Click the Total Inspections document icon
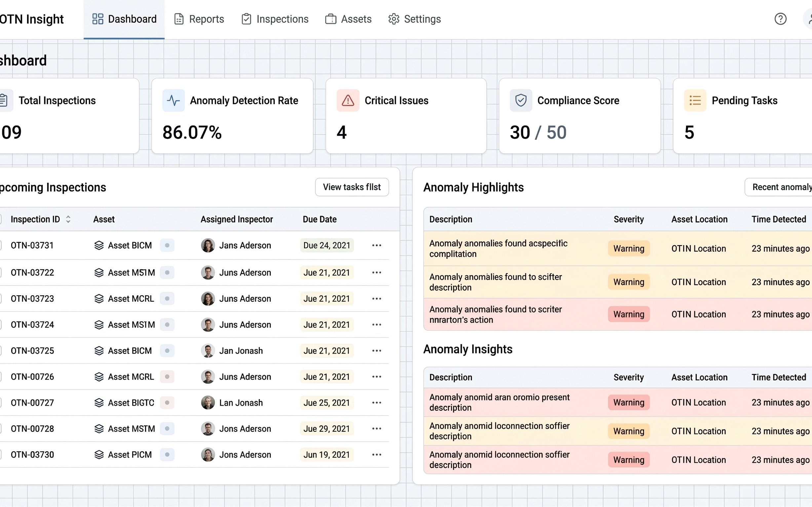This screenshot has width=812, height=507. click(3, 100)
